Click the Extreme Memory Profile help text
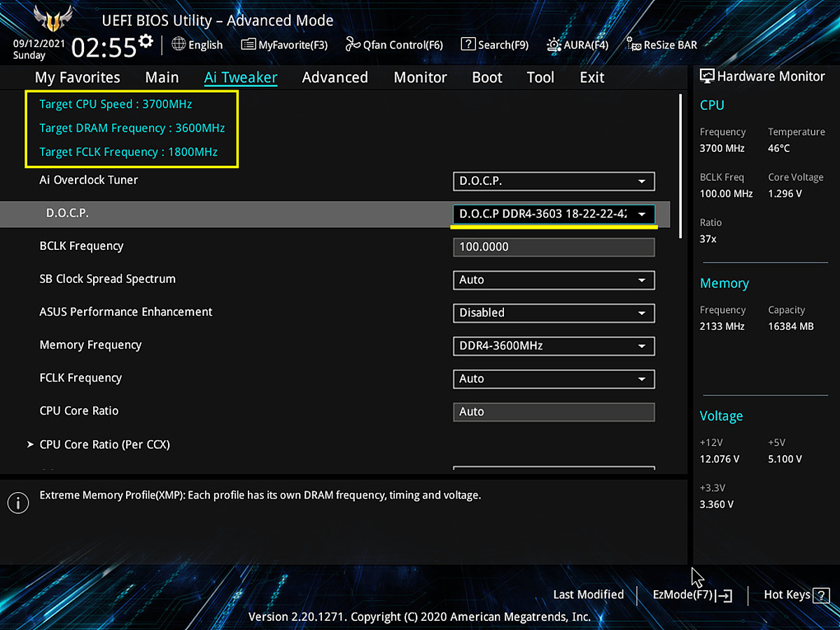The width and height of the screenshot is (840, 630). point(260,496)
